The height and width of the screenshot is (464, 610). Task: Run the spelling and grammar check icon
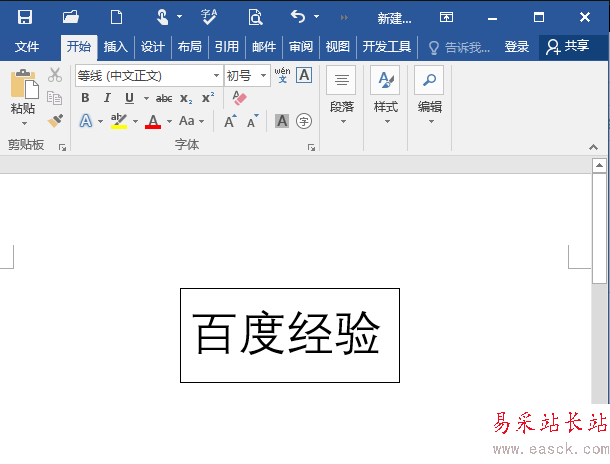click(209, 17)
